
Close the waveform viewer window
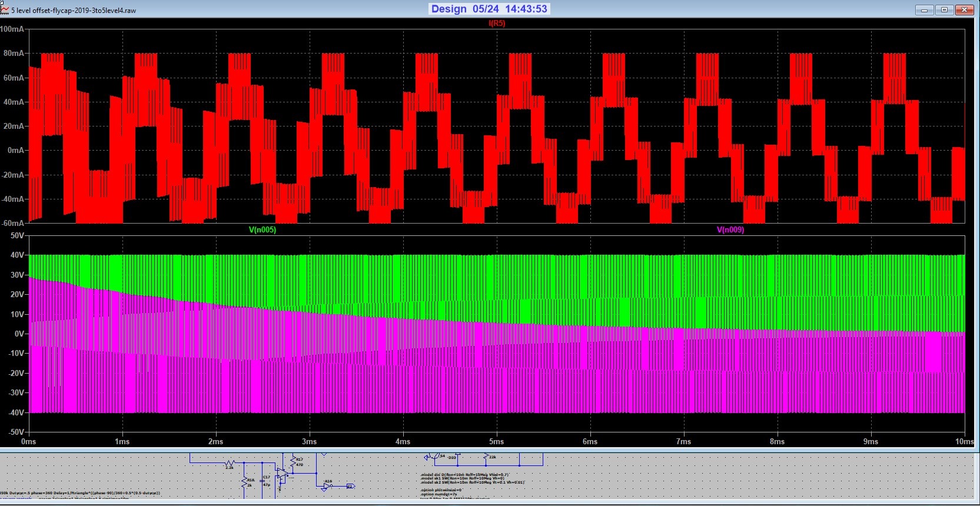click(x=964, y=9)
